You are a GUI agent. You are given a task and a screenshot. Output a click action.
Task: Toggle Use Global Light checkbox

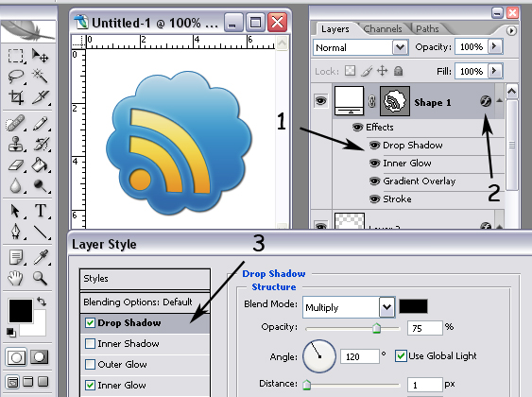(x=401, y=356)
